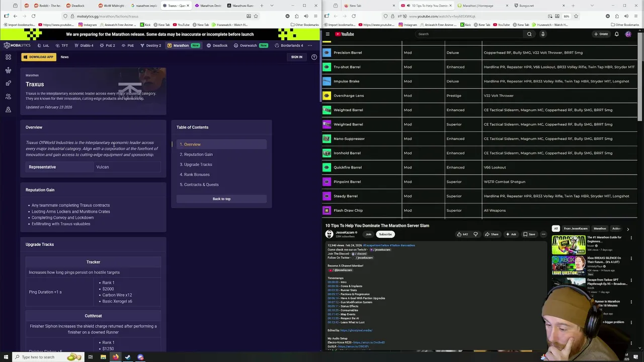Open the left browser's hamburger menu
The image size is (644, 362).
(315, 16)
